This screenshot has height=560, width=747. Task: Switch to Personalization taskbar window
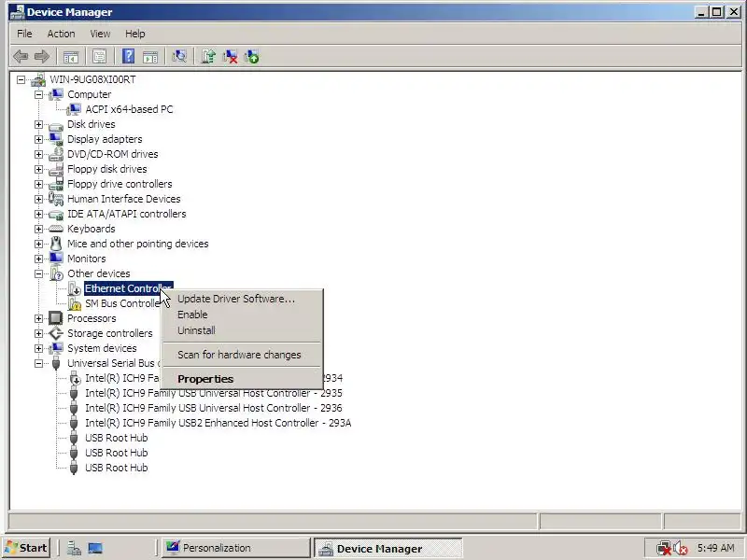[x=236, y=548]
